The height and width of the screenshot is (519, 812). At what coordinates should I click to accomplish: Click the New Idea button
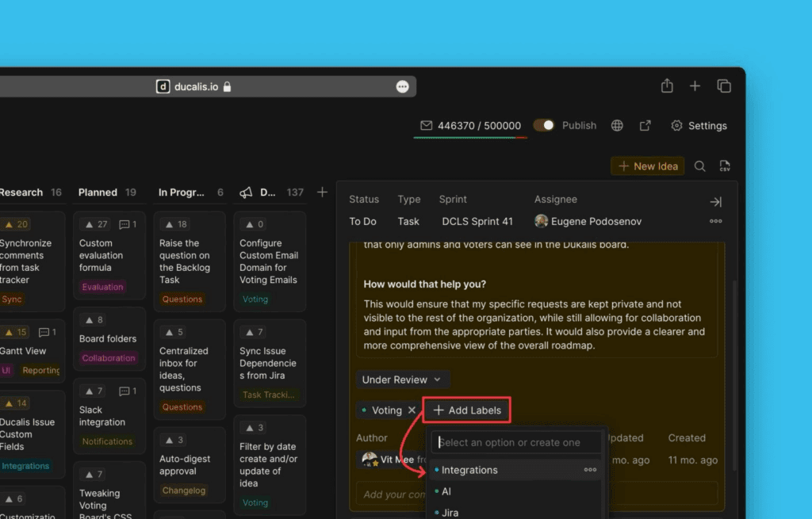[x=648, y=166]
